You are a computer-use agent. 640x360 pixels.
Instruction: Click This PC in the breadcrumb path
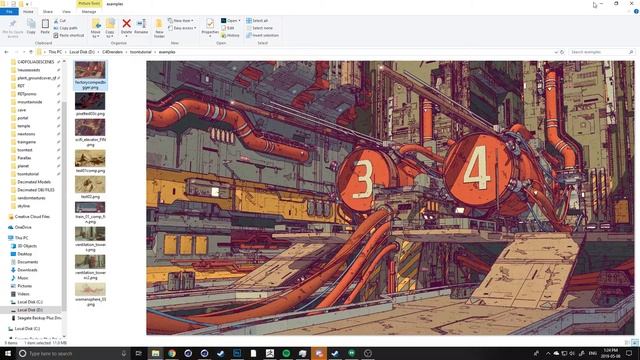click(x=55, y=52)
